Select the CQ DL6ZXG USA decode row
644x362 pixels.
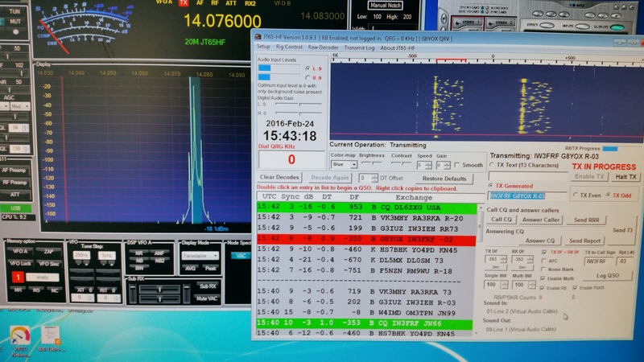[x=366, y=208]
